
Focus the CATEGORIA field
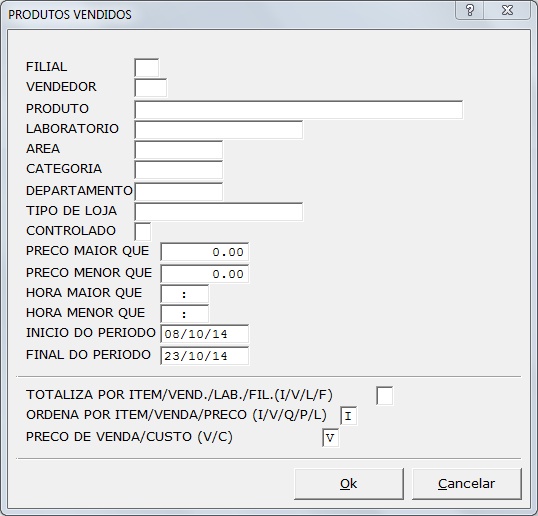[x=178, y=170]
